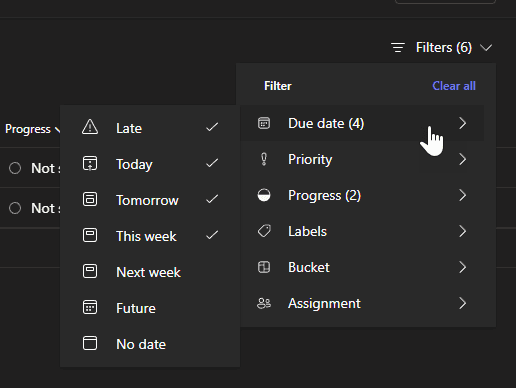Screen dimensions: 516x388
Task: Uncheck the This week filter checkmark
Action: [212, 235]
